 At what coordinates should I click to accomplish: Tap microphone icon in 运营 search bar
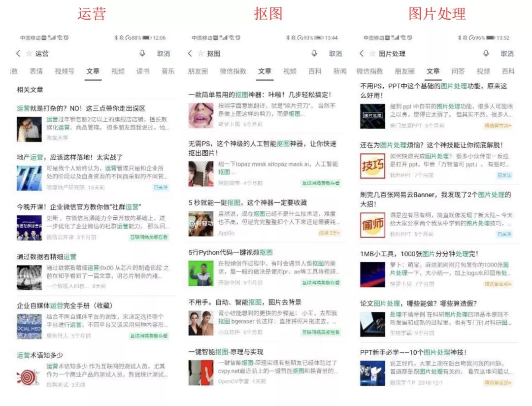click(142, 53)
